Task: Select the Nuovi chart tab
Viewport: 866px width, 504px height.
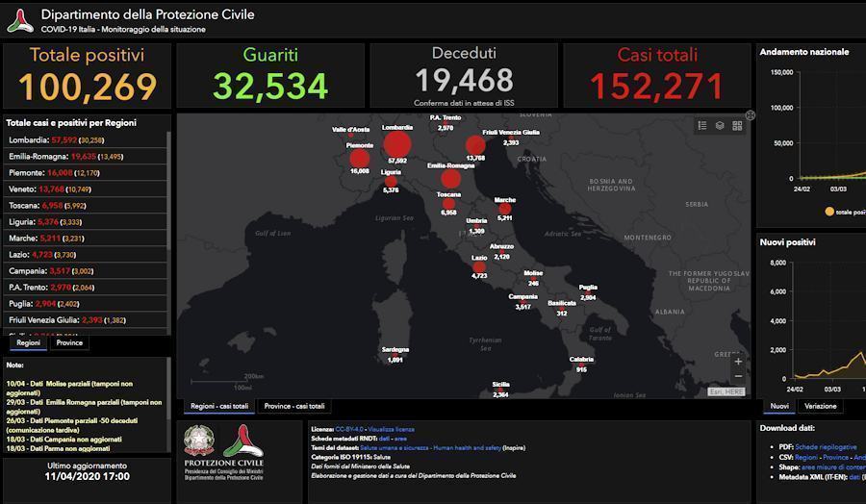Action: pos(777,406)
